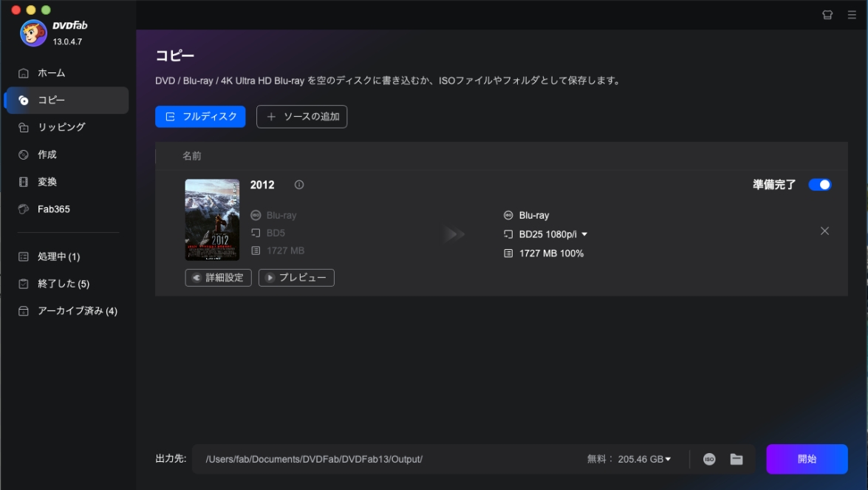Open the 終了した (5) list
Screen dimensions: 868x490
click(67, 284)
